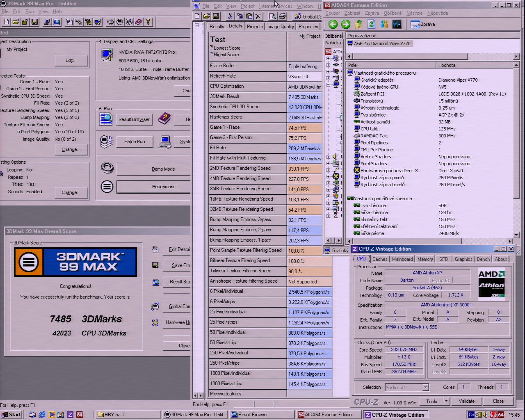This screenshot has width=525, height=420.
Task: Click the Copy icon in Result Browser toolbar
Action: (x=240, y=16)
